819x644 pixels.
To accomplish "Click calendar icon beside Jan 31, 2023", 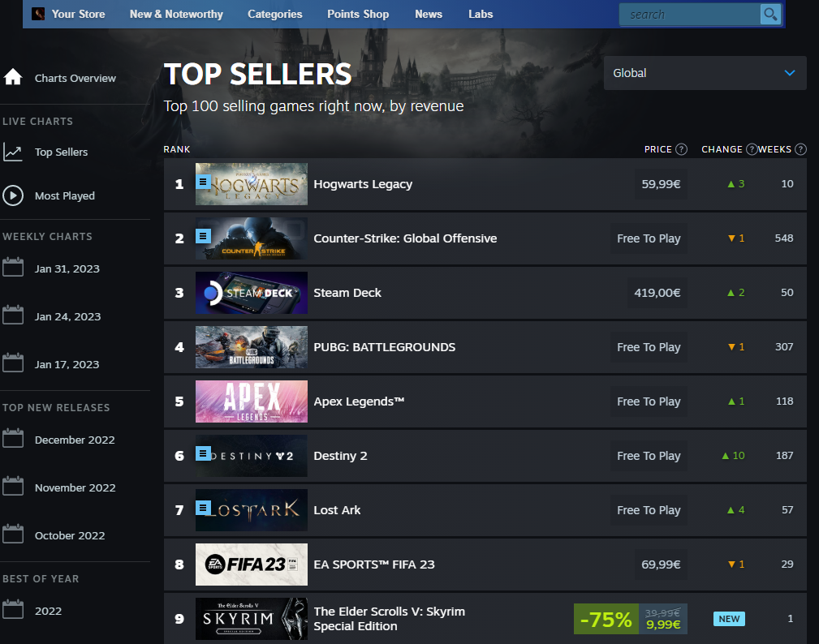I will click(13, 267).
